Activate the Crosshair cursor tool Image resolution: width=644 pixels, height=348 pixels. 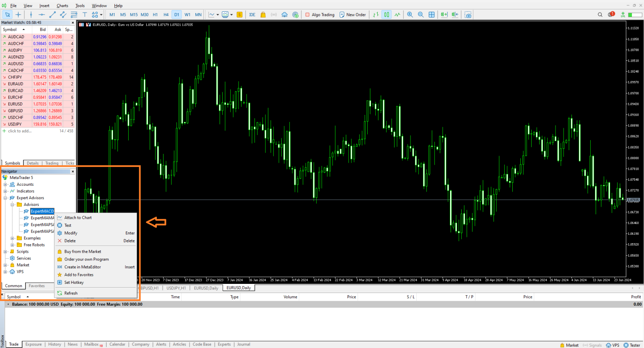[18, 14]
